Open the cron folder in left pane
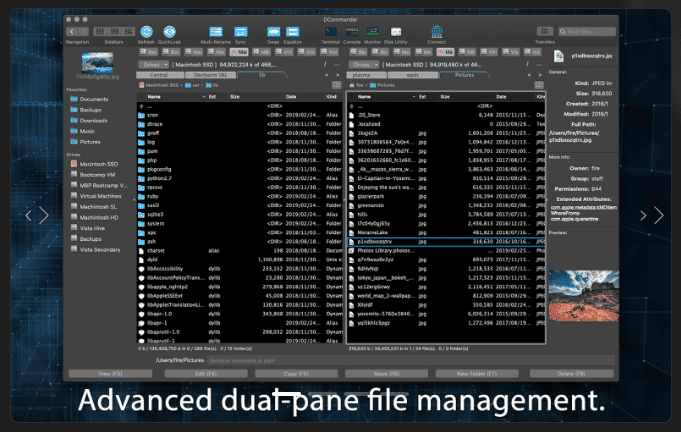Screen dimensions: 681x432 [x=239, y=115]
